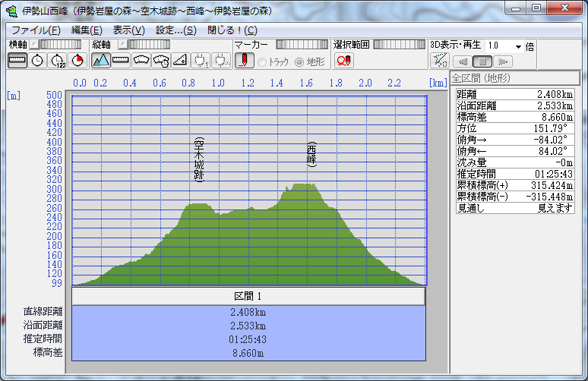Select the triangle slope-gradient icon
The image size is (588, 381).
pyautogui.click(x=181, y=60)
